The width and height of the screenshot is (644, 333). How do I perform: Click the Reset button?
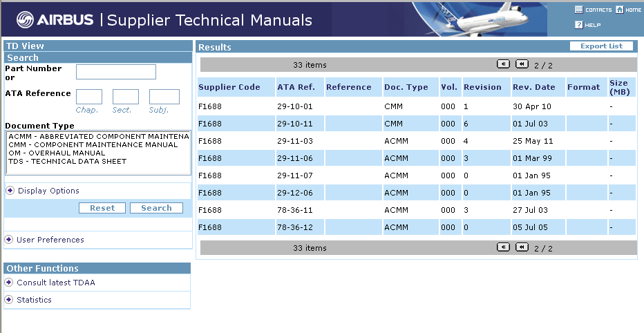pyautogui.click(x=102, y=208)
